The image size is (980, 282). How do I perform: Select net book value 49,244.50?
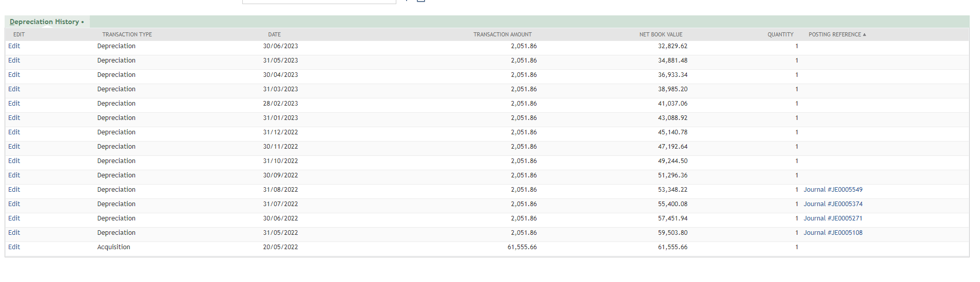click(672, 161)
